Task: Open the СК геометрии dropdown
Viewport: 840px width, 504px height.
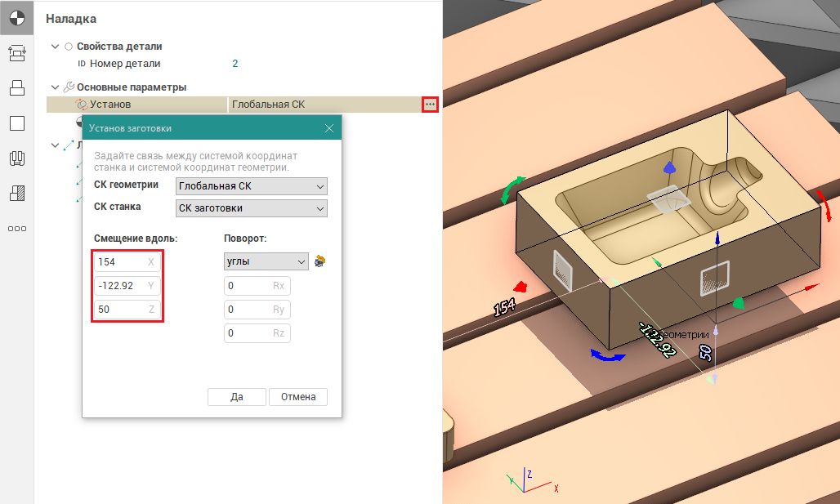Action: [x=252, y=186]
